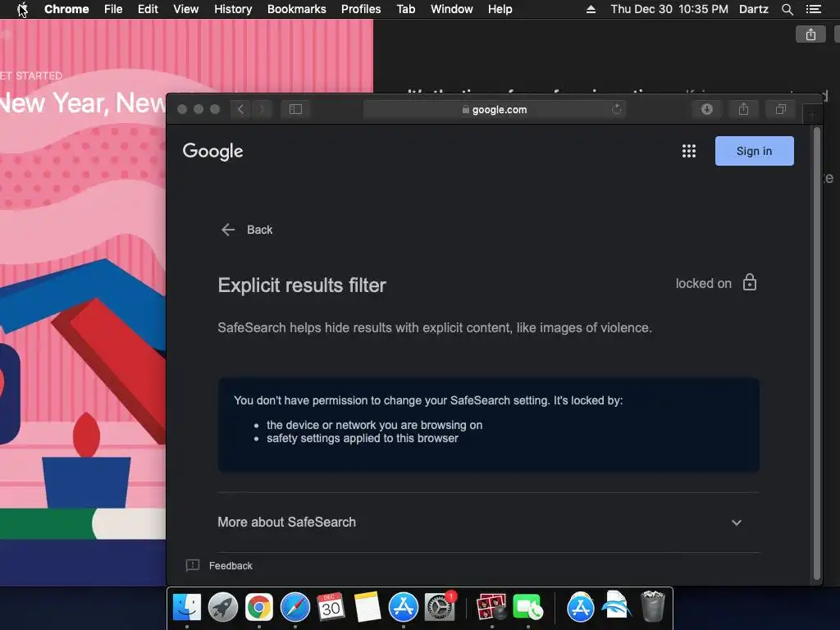Click the google.com address bar
This screenshot has width=840, height=630.
494,109
